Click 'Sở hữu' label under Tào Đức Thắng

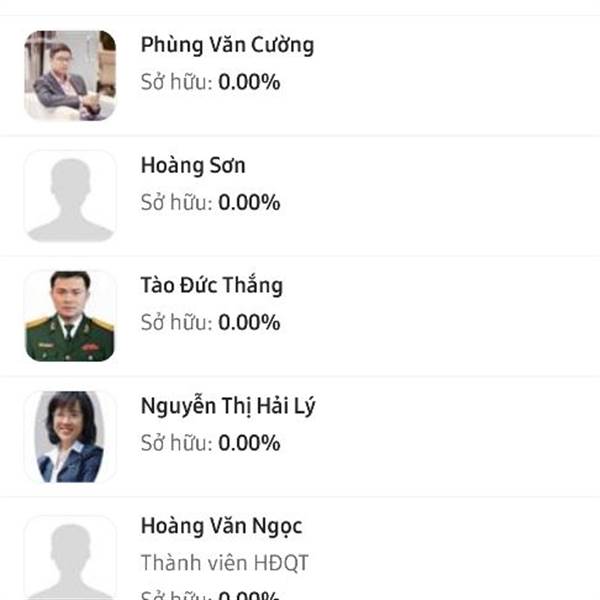pyautogui.click(x=176, y=323)
